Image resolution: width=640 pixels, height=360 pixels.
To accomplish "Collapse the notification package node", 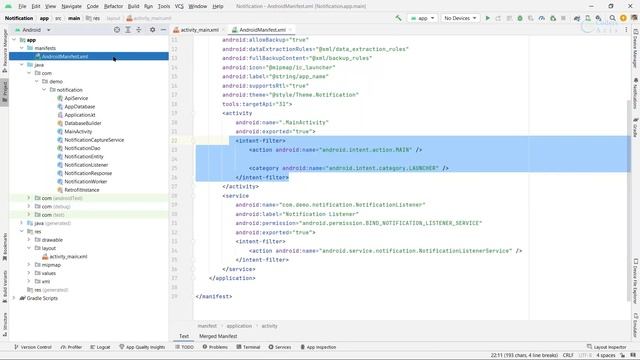I will [x=44, y=90].
